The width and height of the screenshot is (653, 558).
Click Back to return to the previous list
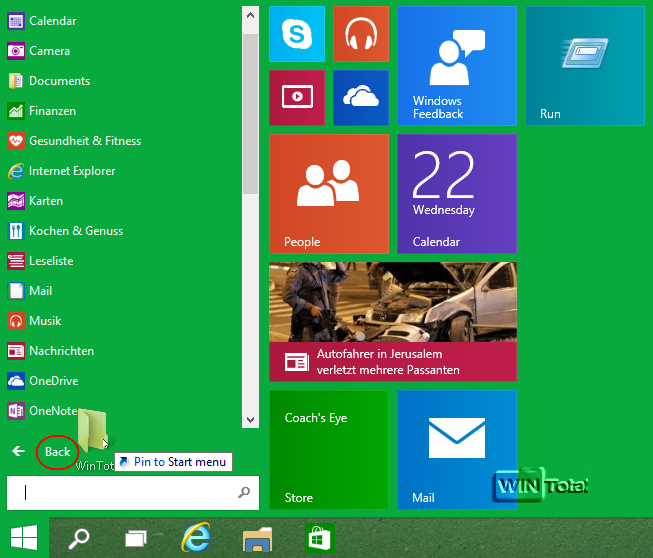point(57,452)
